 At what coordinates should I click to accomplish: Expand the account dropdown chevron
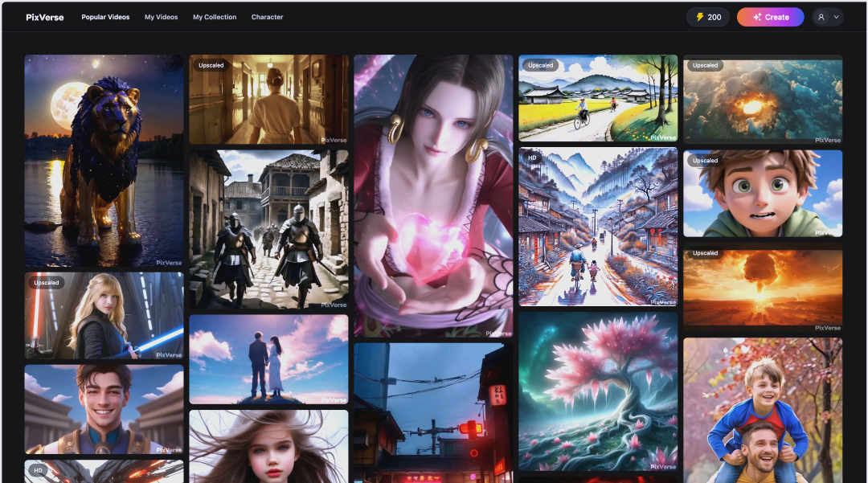(x=836, y=17)
